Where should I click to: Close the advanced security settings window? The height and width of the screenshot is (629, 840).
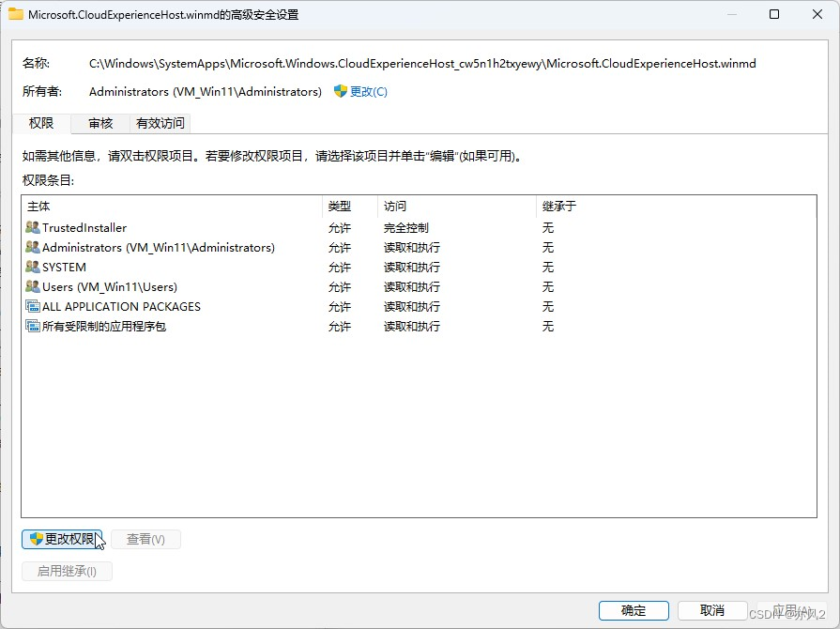pyautogui.click(x=817, y=14)
